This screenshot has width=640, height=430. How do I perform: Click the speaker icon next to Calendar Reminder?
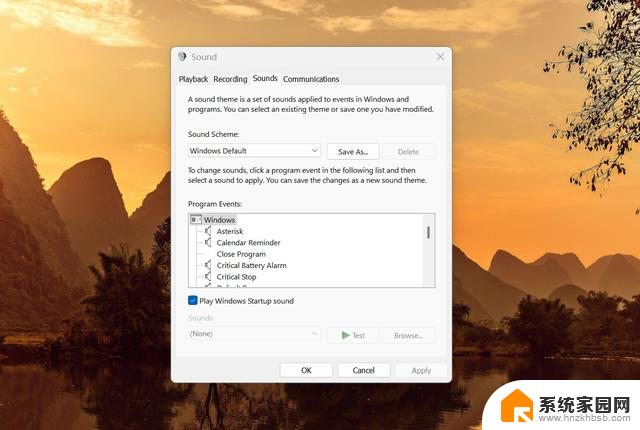[208, 242]
